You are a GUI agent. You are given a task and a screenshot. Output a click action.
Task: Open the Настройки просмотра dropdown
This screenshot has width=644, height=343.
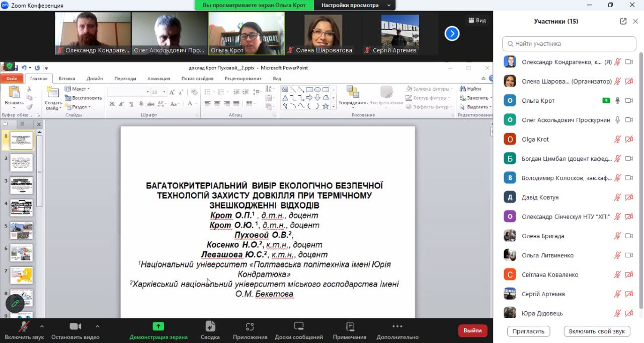(355, 5)
